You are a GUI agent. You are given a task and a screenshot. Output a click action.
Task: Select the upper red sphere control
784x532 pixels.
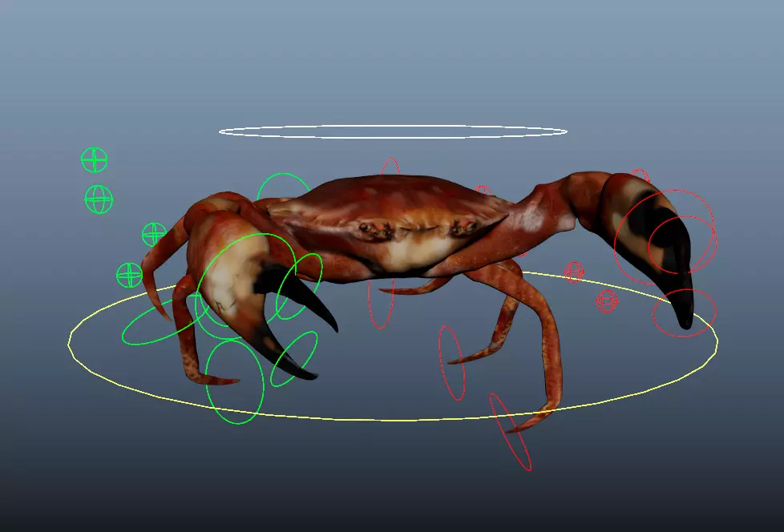[x=574, y=272]
